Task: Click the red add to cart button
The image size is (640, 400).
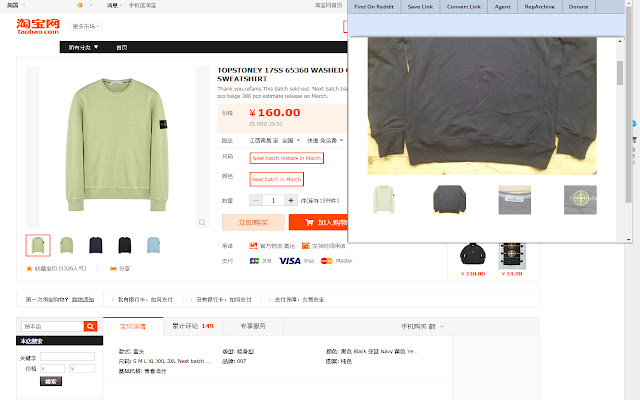Action: tap(318, 222)
